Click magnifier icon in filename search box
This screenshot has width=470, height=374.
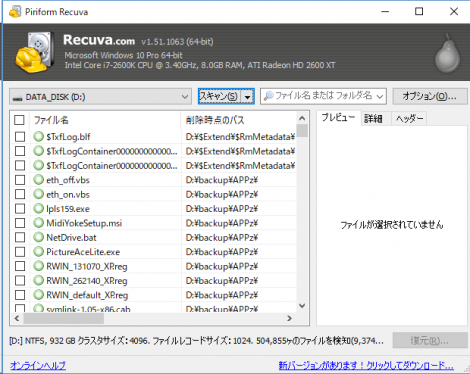point(268,96)
